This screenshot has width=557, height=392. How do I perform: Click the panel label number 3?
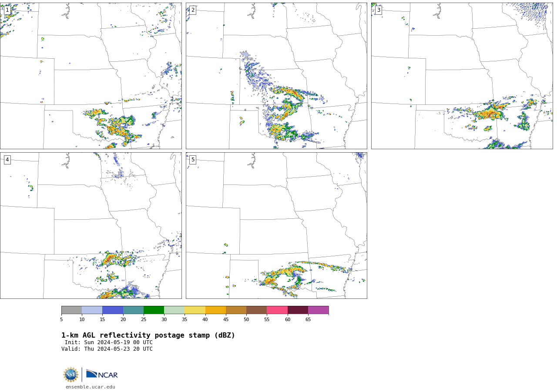[378, 10]
